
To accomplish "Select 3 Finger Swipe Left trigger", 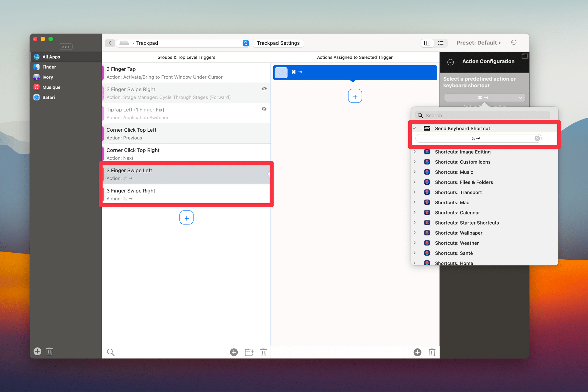I will click(186, 174).
